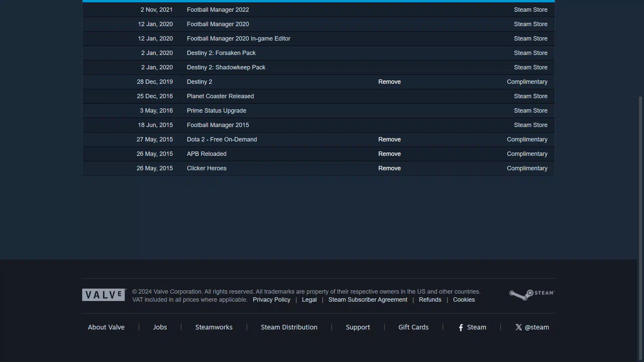Open the Support link
Image resolution: width=644 pixels, height=362 pixels.
tap(358, 327)
